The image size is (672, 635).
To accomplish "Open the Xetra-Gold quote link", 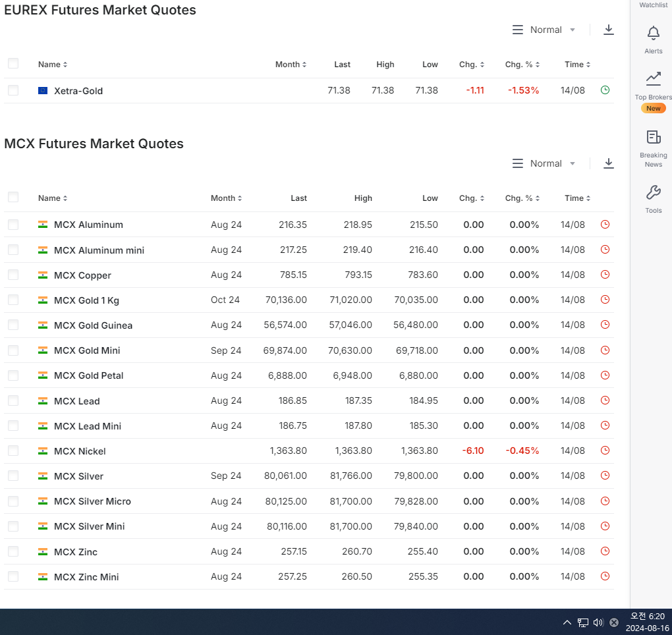I will point(78,91).
